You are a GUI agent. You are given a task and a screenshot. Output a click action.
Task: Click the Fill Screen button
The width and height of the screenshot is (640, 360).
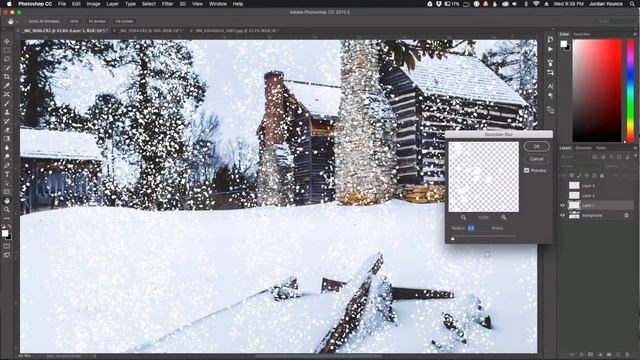click(x=124, y=21)
